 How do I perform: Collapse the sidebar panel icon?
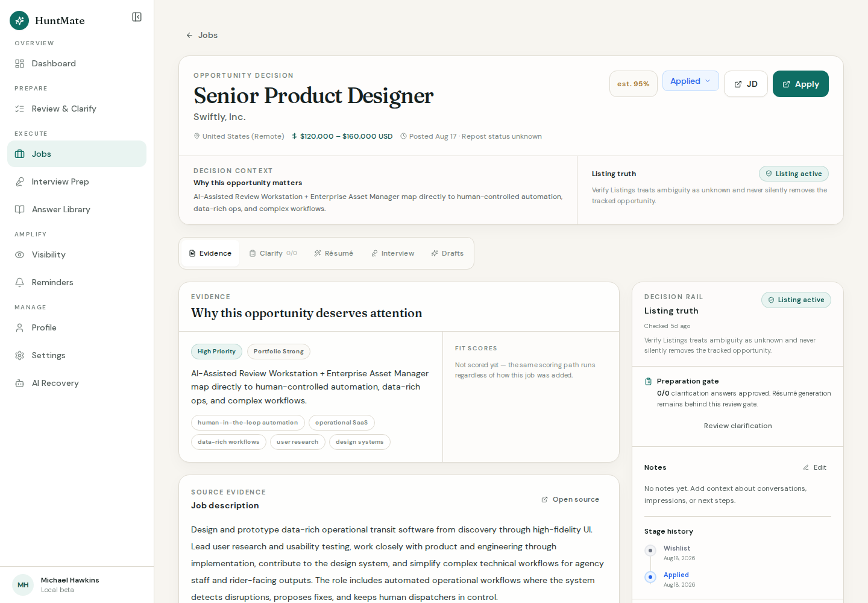point(137,17)
